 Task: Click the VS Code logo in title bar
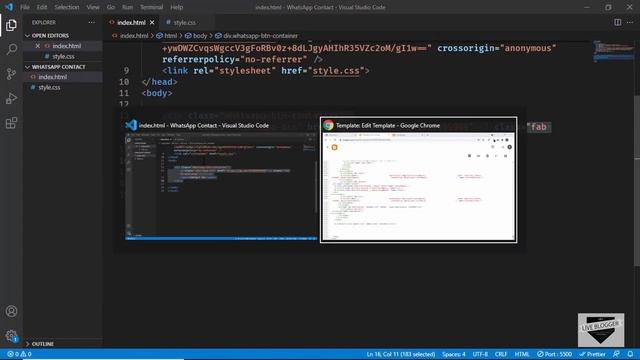(x=9, y=7)
